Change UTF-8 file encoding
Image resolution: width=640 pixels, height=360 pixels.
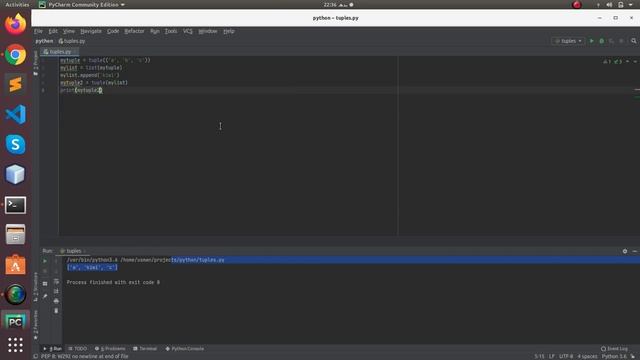click(x=566, y=356)
